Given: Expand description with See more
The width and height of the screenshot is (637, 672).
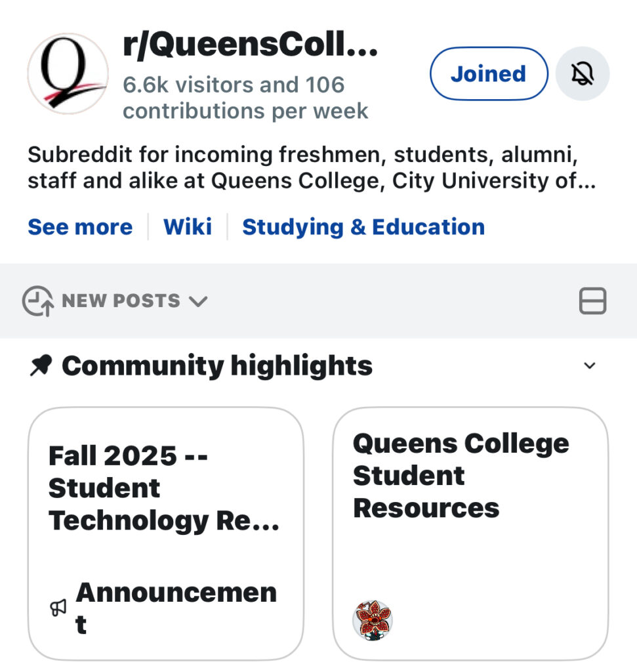Looking at the screenshot, I should tap(80, 227).
